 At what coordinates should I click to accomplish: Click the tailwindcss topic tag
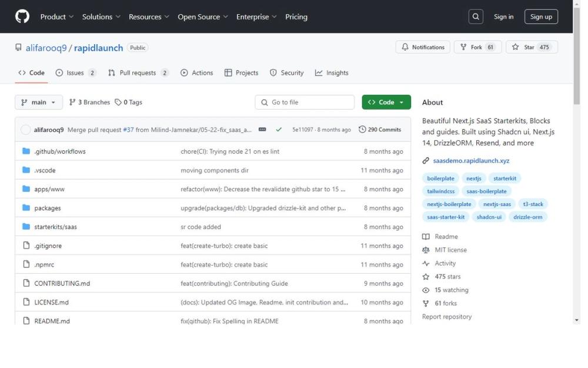click(x=440, y=191)
